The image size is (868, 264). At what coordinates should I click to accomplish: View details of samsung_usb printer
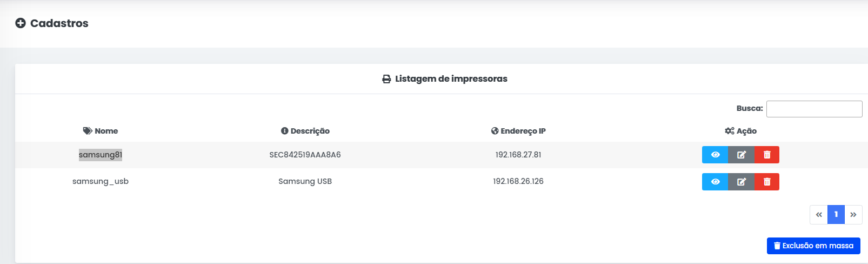point(715,182)
